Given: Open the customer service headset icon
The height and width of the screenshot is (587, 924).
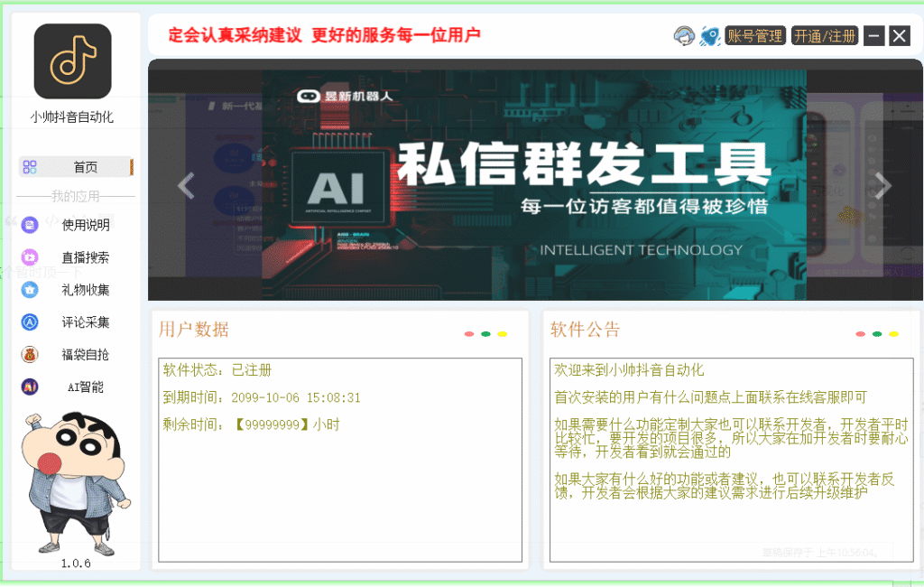Looking at the screenshot, I should point(686,35).
